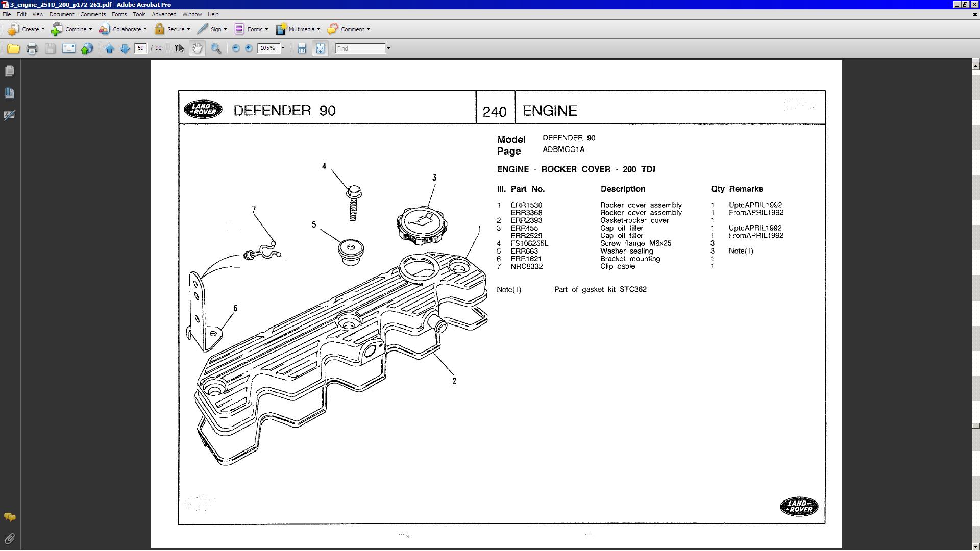Image resolution: width=980 pixels, height=551 pixels.
Task: Activate the Select tool cursor icon
Action: point(179,48)
